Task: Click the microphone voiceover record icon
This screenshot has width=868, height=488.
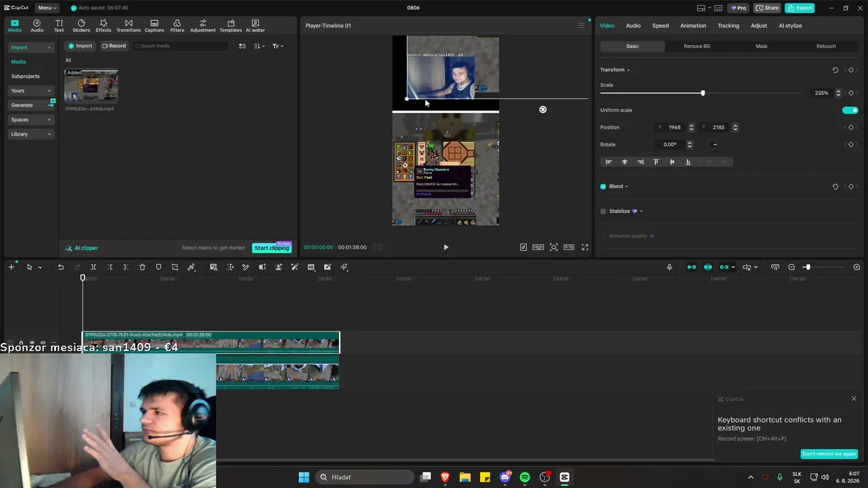Action: [669, 267]
